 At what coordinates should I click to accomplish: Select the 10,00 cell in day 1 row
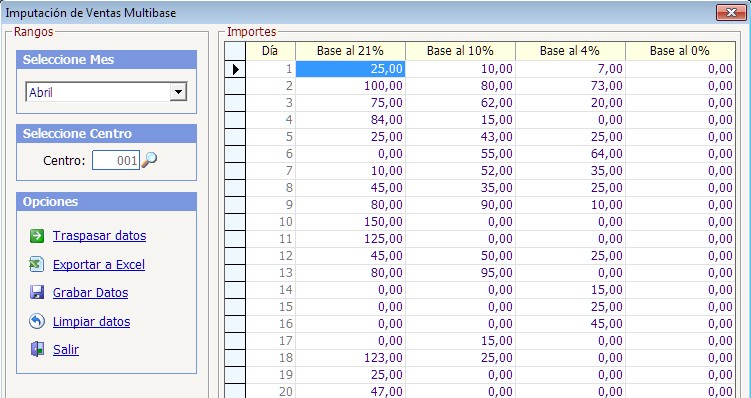click(x=460, y=69)
